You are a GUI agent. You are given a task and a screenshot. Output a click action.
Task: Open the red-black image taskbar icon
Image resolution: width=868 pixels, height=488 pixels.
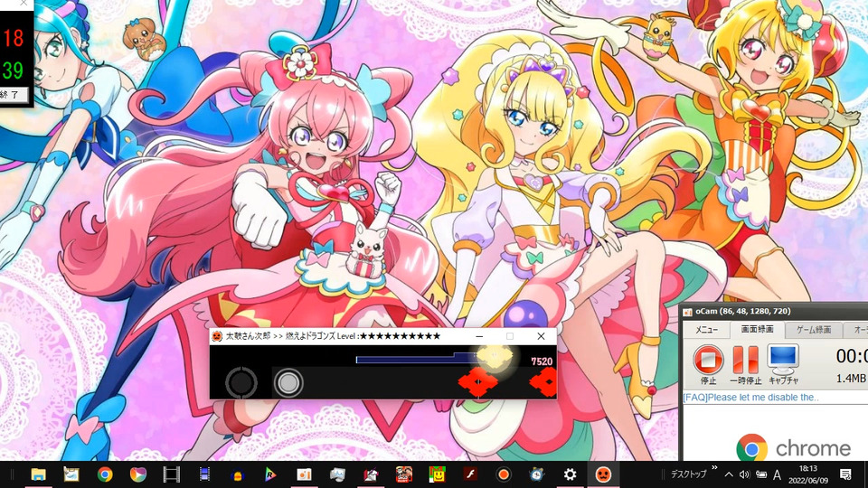371,474
